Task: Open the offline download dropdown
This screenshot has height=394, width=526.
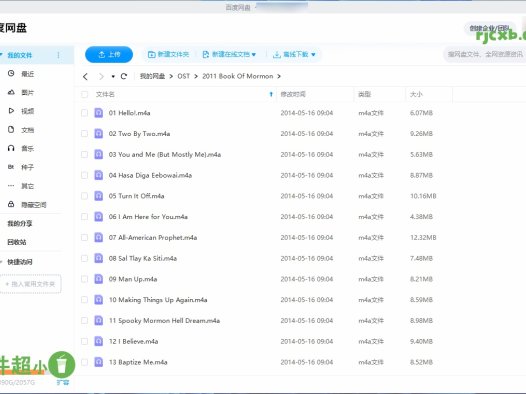Action: (x=294, y=54)
